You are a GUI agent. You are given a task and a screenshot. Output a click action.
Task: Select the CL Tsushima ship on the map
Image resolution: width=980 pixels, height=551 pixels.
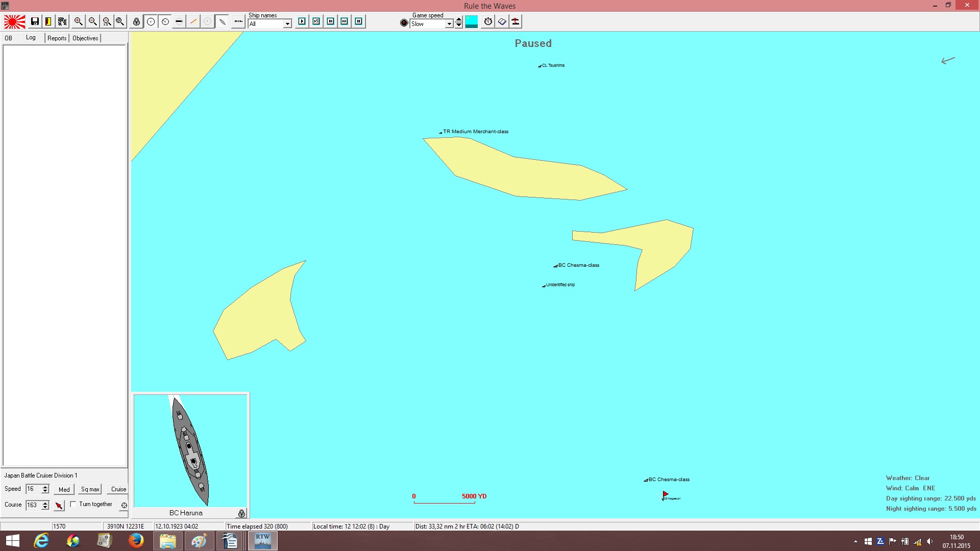click(x=551, y=65)
